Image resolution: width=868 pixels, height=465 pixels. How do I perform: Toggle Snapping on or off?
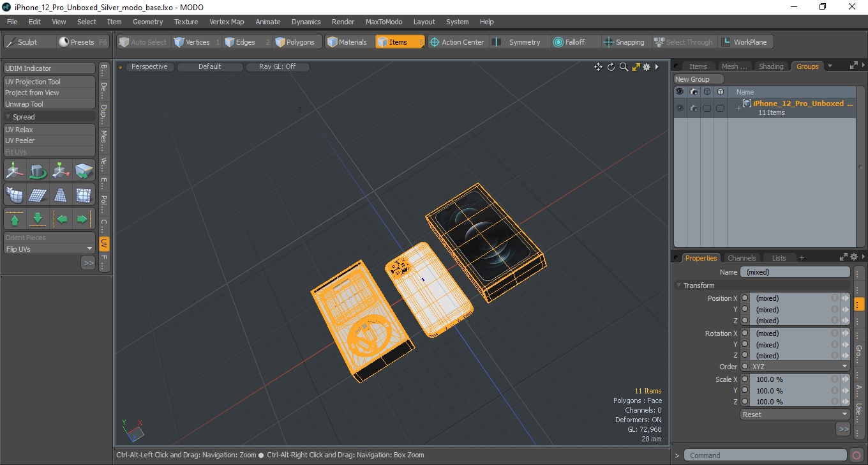tap(624, 42)
